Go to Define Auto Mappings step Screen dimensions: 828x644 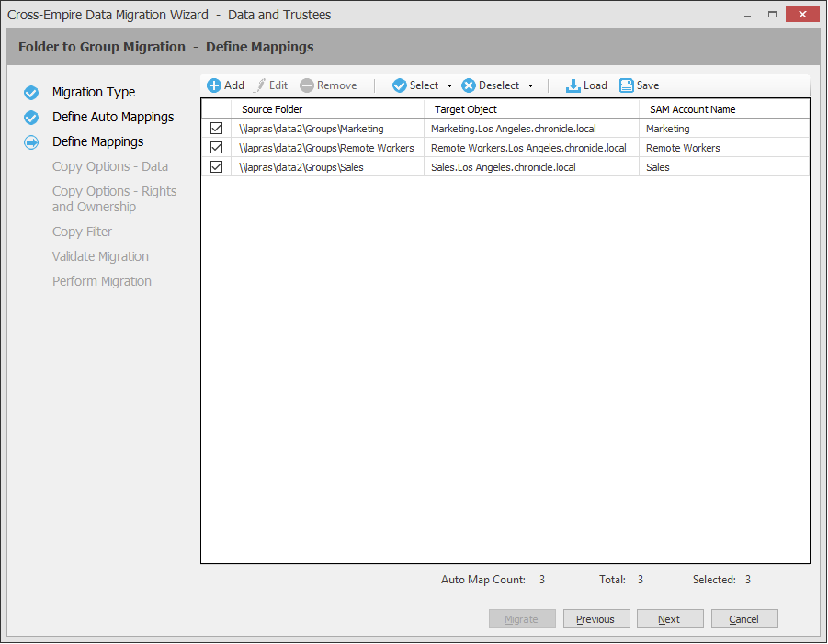pos(113,118)
